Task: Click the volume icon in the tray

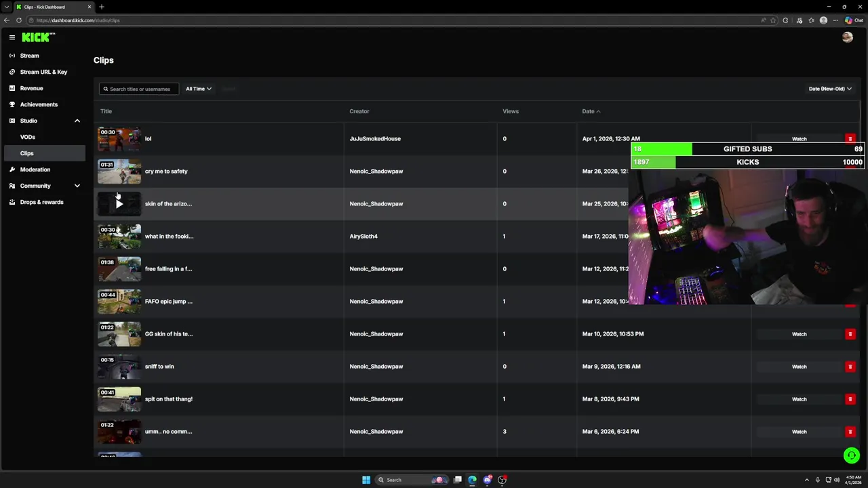Action: click(x=836, y=480)
